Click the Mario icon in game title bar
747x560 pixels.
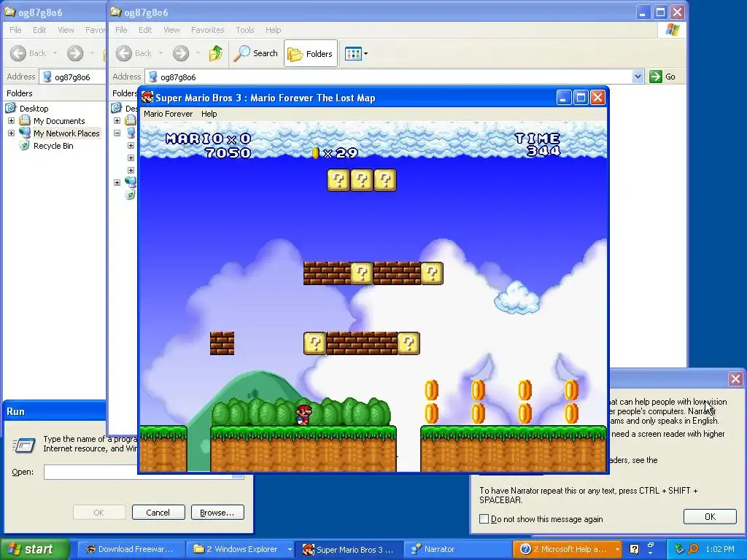click(x=147, y=98)
